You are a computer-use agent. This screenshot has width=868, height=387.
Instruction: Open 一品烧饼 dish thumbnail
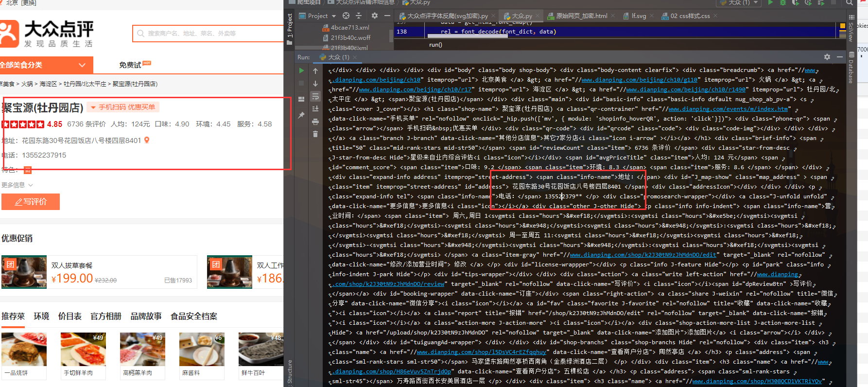[24, 350]
